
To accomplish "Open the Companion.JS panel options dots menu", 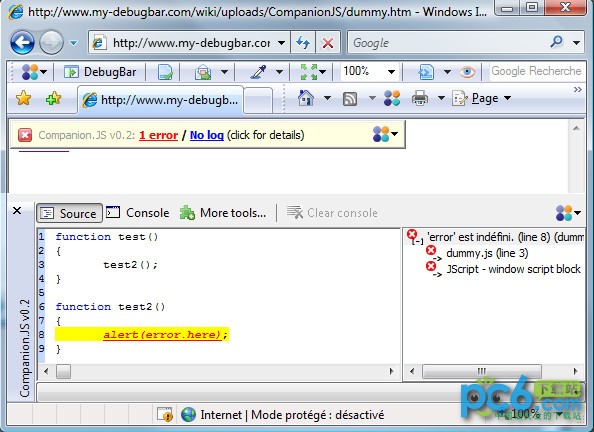I will [568, 213].
